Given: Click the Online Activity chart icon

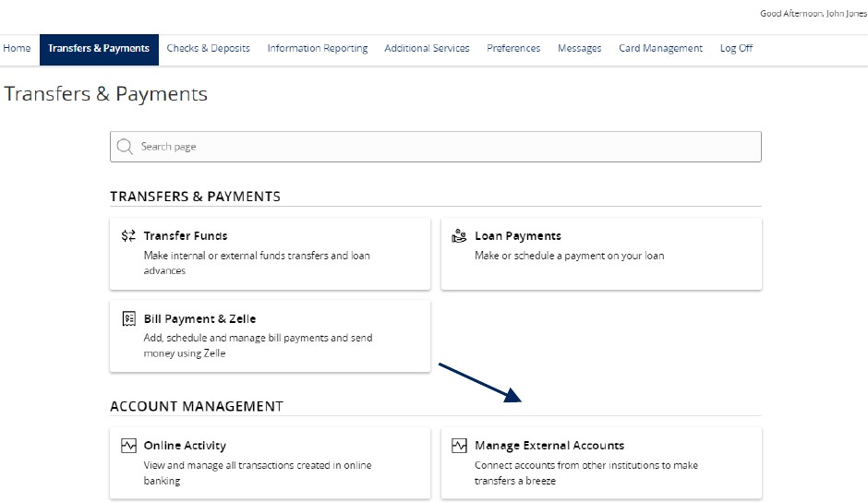Looking at the screenshot, I should [x=128, y=446].
